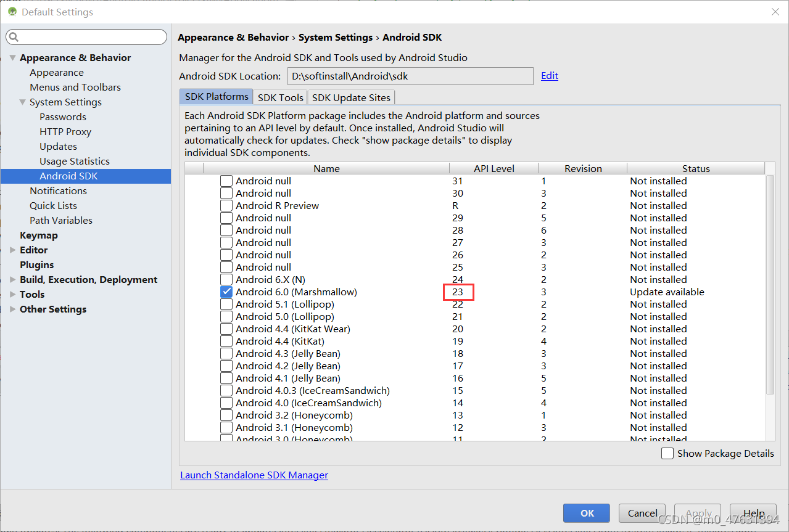Select the Android 4.2 (Jelly Bean) row name
Viewport: 789px width, 532px height.
point(288,366)
